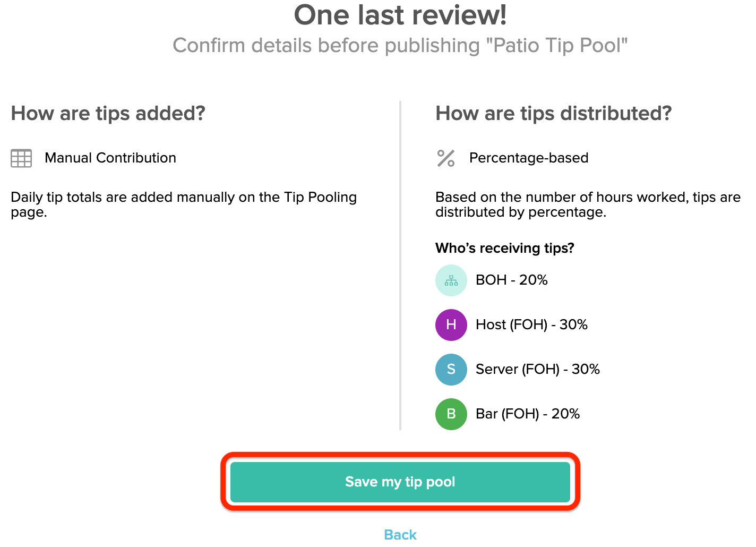Select the Server (FOH) - 30% entry
Image resolution: width=756 pixels, height=547 pixels.
click(538, 369)
